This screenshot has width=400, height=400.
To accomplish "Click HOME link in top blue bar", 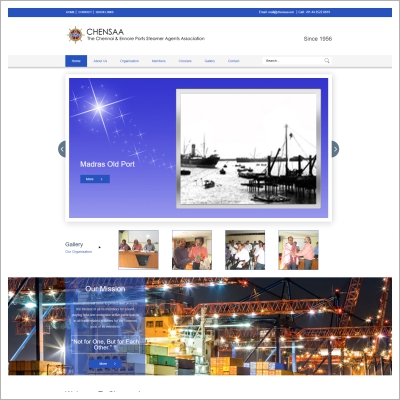I will pos(70,12).
